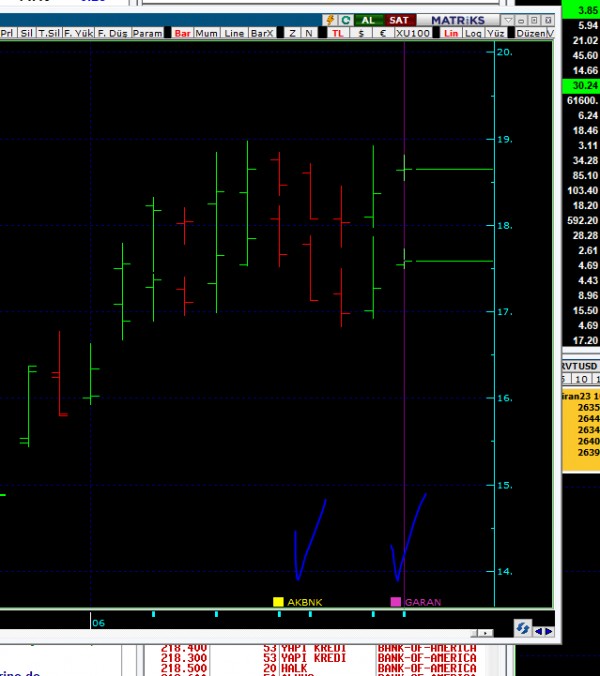Select the highlighted 30.24 price row
The image size is (600, 676).
(x=581, y=86)
